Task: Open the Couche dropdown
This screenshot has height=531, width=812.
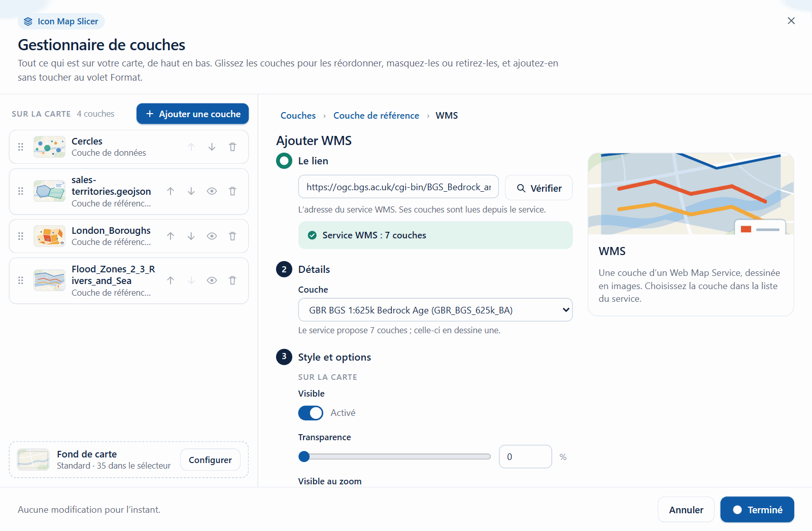Action: [x=435, y=310]
